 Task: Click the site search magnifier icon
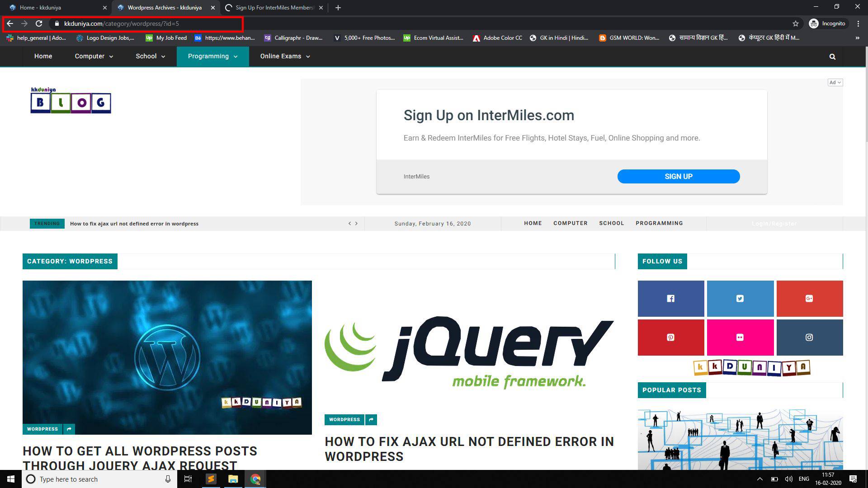click(x=832, y=56)
